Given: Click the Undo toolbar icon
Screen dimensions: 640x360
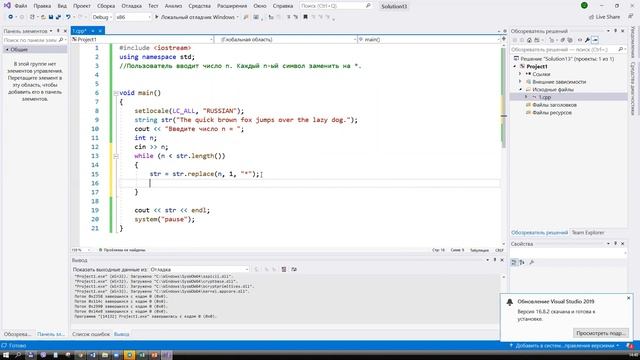Looking at the screenshot, I should [x=68, y=17].
